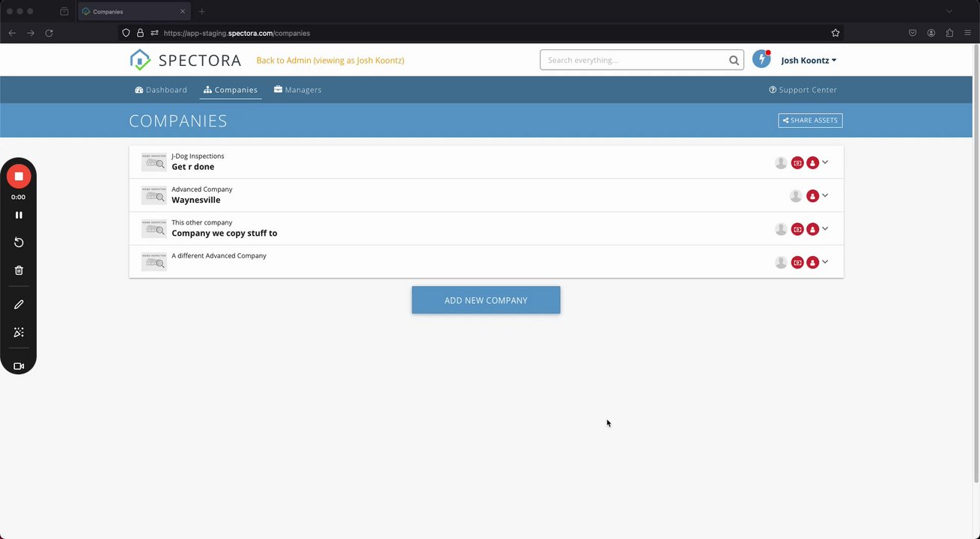Click the search magnifier icon
Viewport: 980px width, 539px height.
pos(734,61)
